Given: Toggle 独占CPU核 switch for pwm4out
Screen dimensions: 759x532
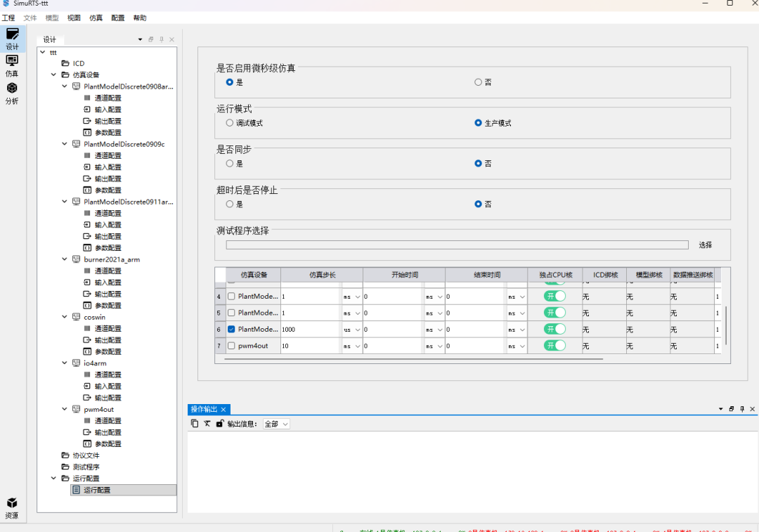Looking at the screenshot, I should [554, 346].
